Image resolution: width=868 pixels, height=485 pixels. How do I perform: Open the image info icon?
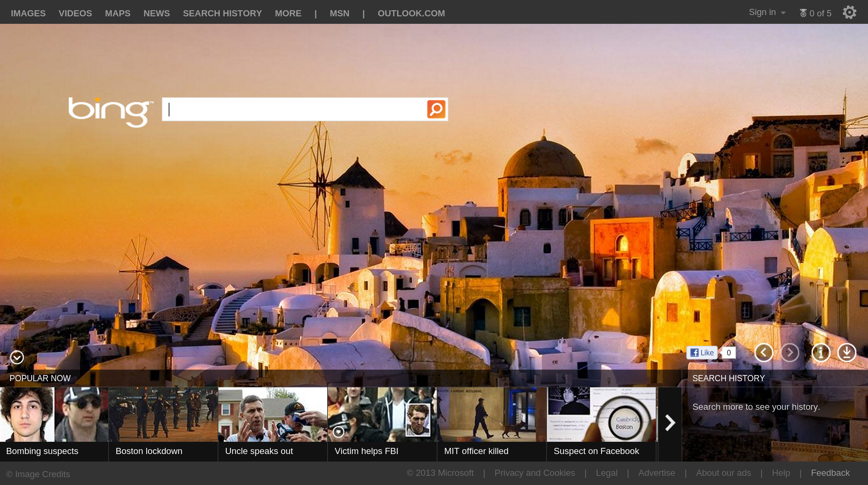pos(821,353)
